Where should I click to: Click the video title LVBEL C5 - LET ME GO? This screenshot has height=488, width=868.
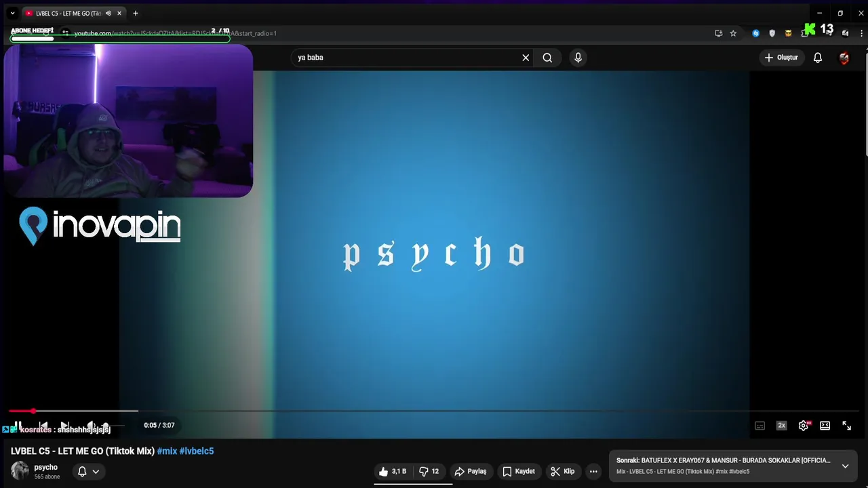tap(83, 451)
